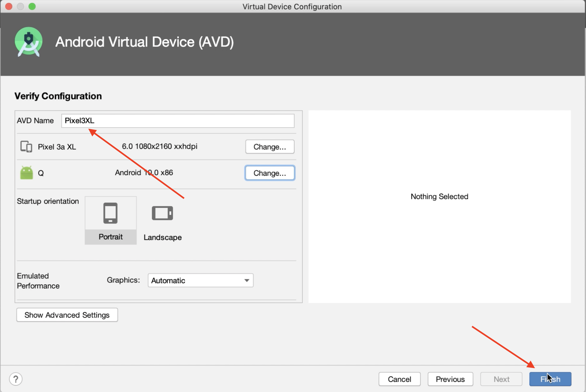Screen dimensions: 586x392
Task: Click the green zoom window button
Action: [32, 6]
